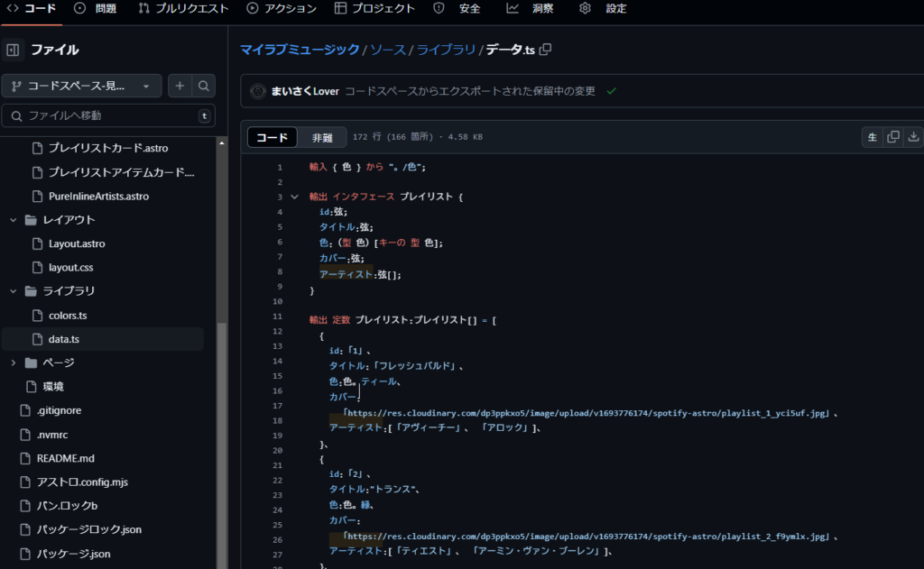924x569 pixels.
Task: Open the 問題 tab
Action: [x=96, y=8]
